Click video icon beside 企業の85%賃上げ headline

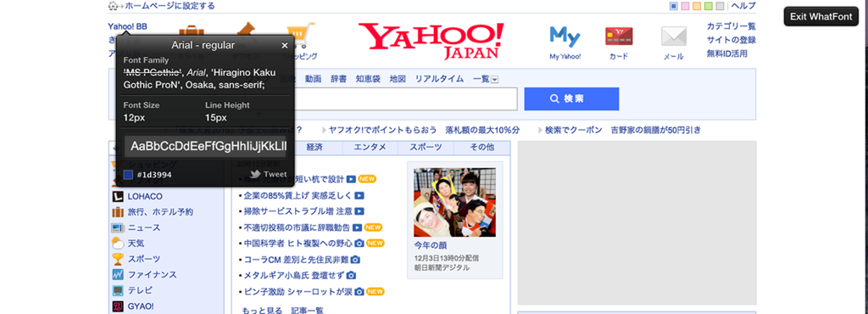359,195
